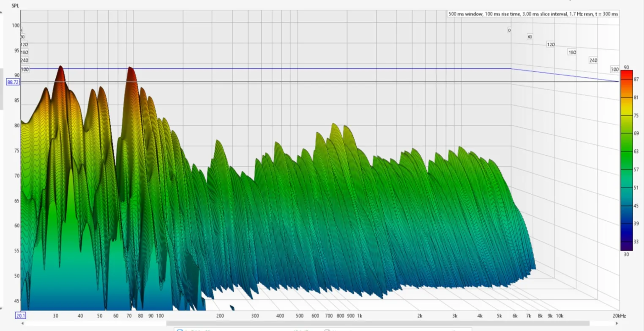Click the up arrow of vertical scrollbar
Image resolution: width=644 pixels, height=331 pixels.
pyautogui.click(x=1, y=13)
